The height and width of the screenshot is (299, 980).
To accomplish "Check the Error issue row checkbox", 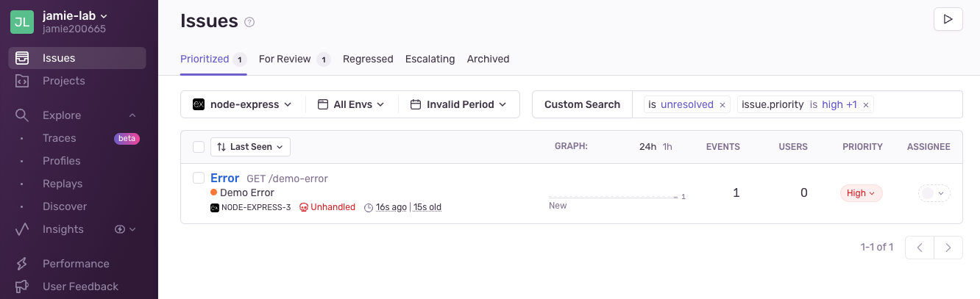I will click(199, 178).
